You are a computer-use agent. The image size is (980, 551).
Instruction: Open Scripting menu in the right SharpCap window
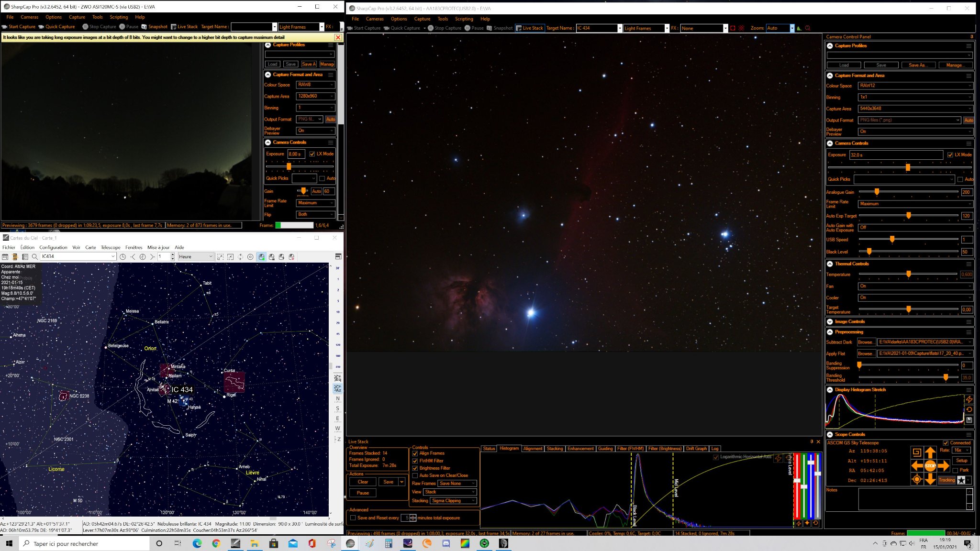(x=464, y=19)
